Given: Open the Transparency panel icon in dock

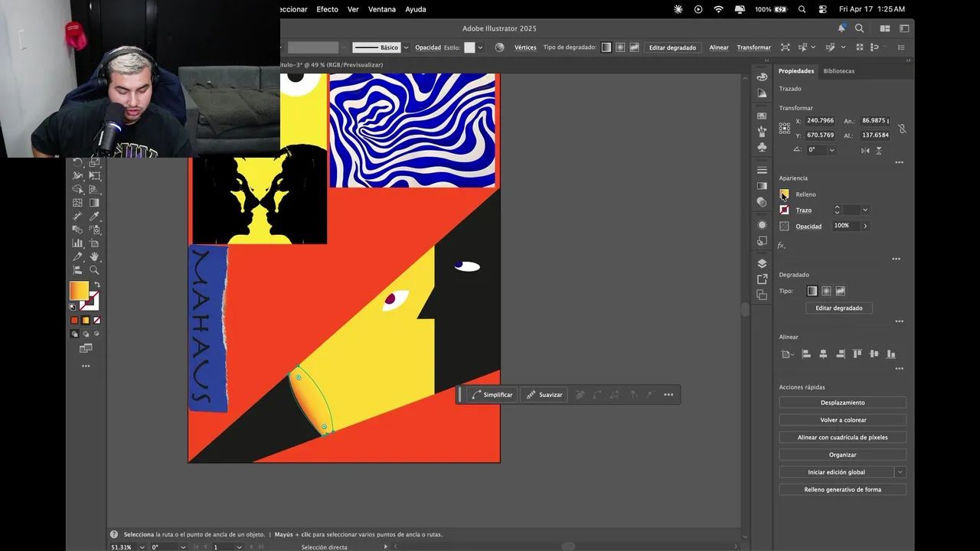Looking at the screenshot, I should point(762,202).
